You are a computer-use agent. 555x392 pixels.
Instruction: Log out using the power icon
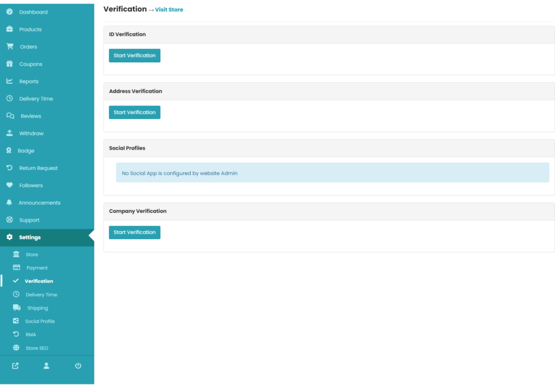point(78,366)
